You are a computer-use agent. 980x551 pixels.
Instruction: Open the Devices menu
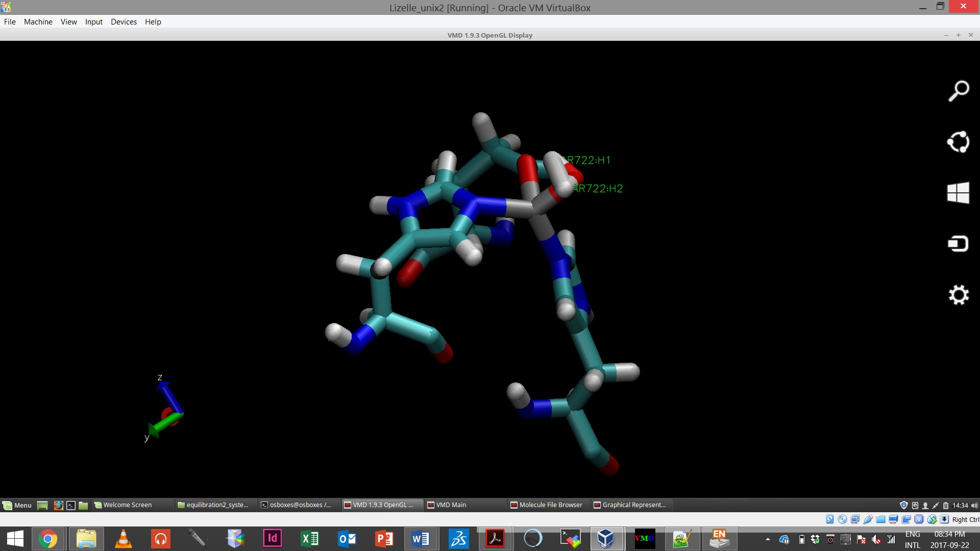(124, 22)
